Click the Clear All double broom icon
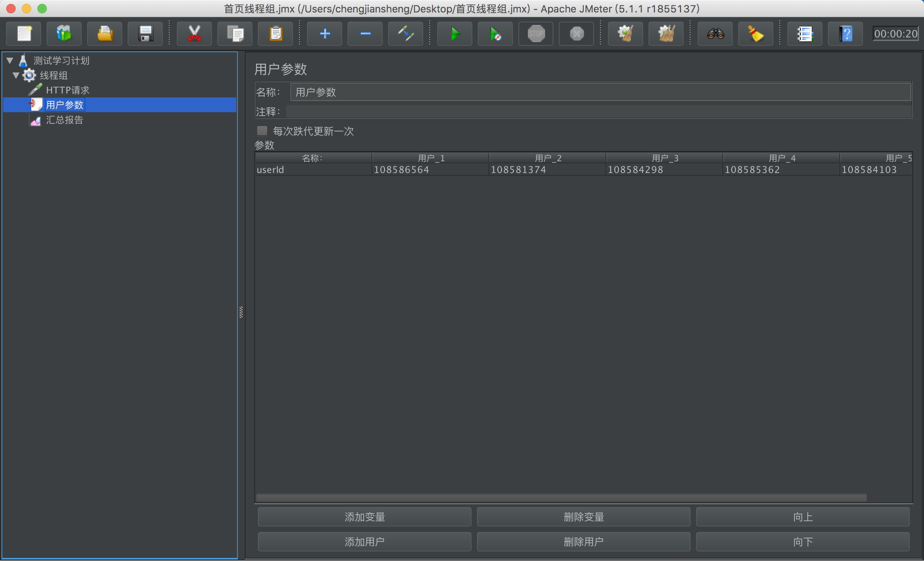 (666, 34)
